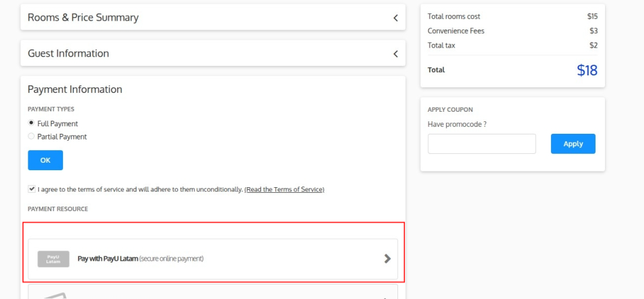Click the Convenience Fees label
This screenshot has width=644, height=299.
[x=456, y=31]
